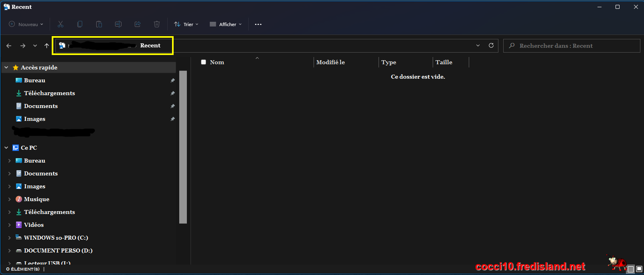
Task: Sort by the Type column header
Action: pos(389,62)
